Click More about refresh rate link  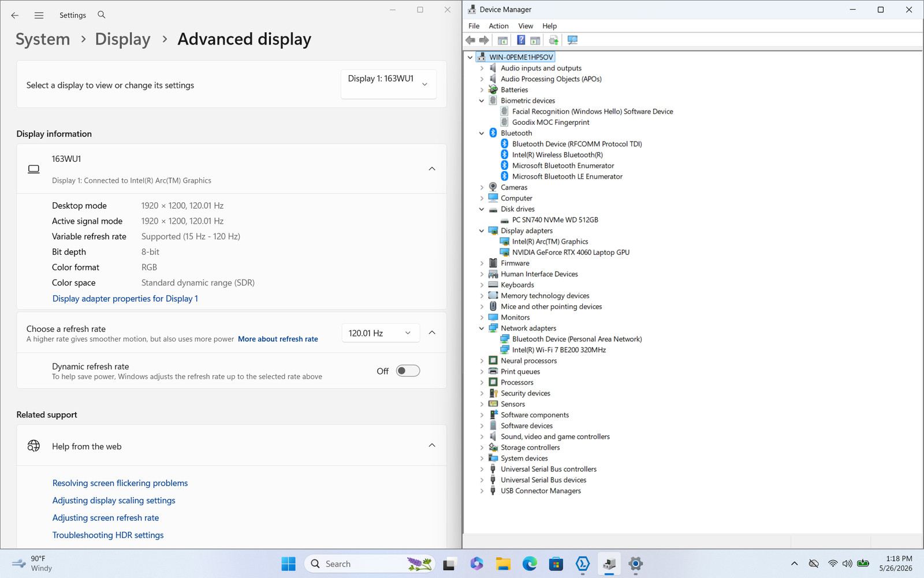click(278, 339)
